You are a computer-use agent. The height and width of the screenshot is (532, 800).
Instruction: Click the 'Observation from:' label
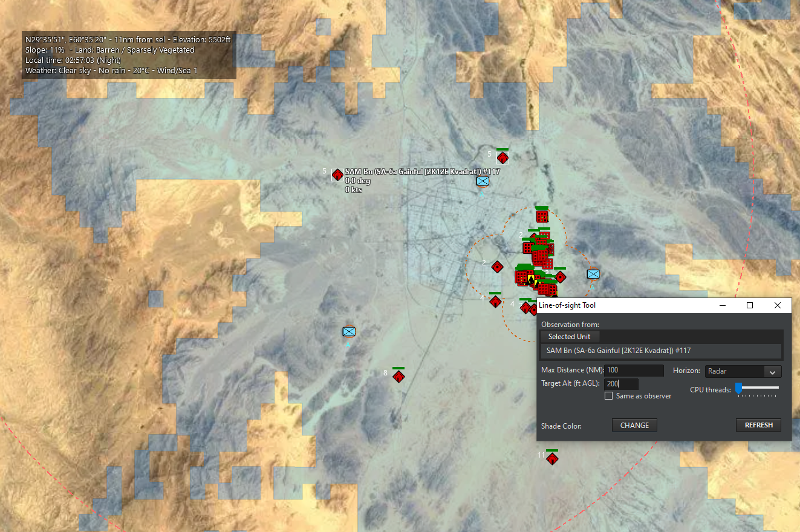570,325
